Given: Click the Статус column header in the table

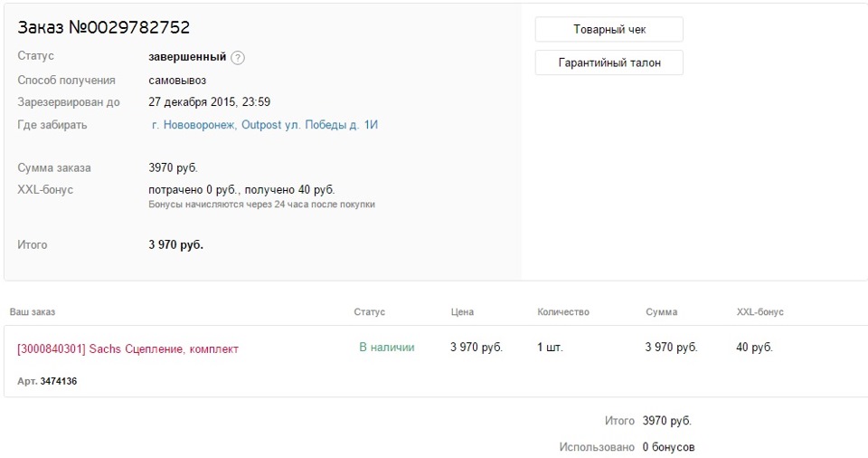Looking at the screenshot, I should (x=369, y=312).
